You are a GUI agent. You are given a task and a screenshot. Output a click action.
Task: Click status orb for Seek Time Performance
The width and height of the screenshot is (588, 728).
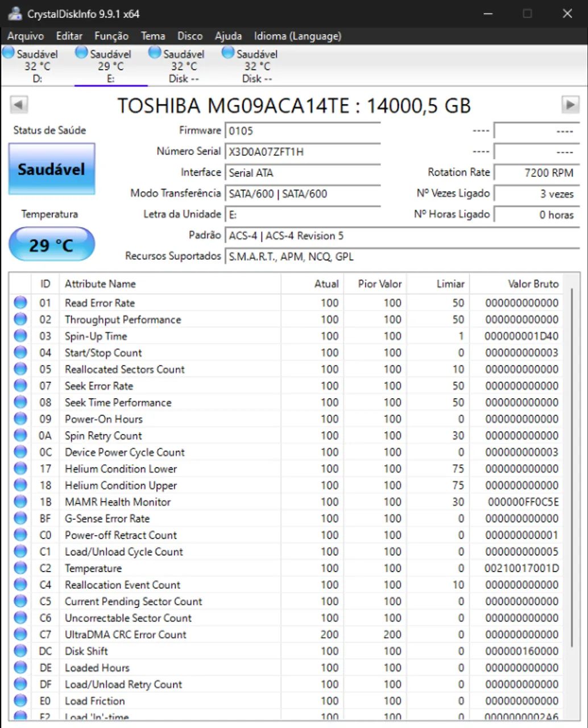click(x=20, y=402)
